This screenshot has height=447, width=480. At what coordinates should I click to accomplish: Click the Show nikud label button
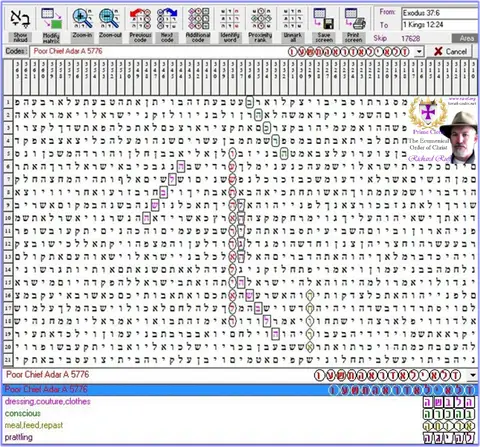[x=20, y=37]
